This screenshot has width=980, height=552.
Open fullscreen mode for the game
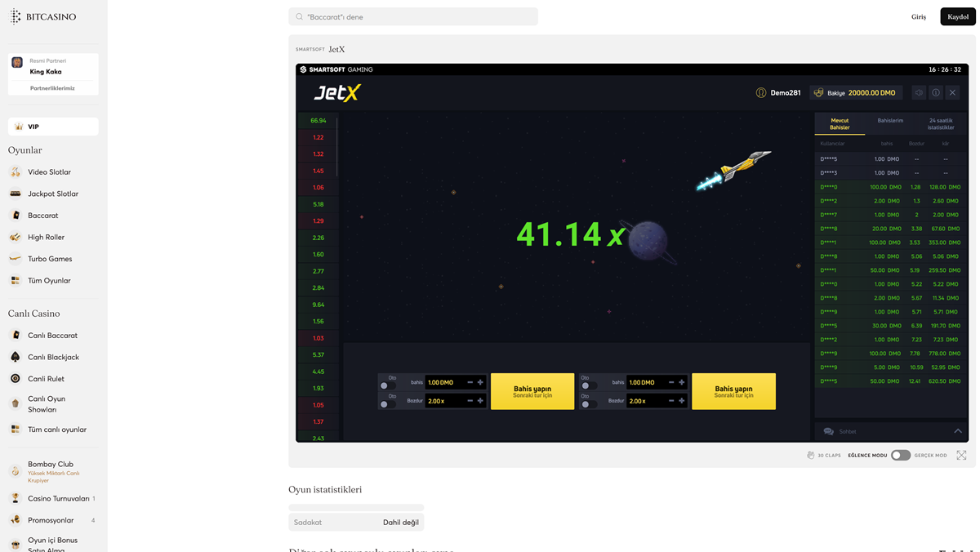pyautogui.click(x=961, y=456)
